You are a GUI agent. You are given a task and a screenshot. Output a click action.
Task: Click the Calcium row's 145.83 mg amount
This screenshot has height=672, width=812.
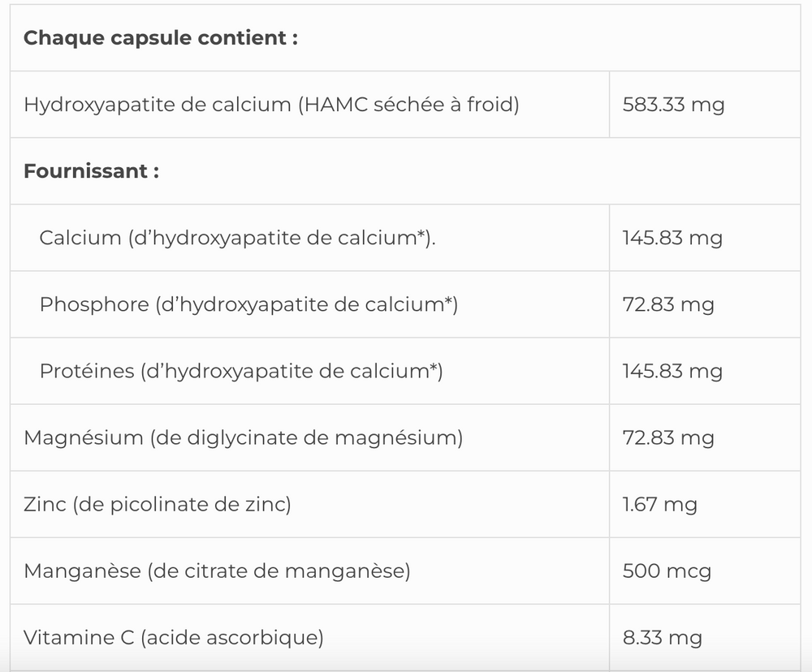click(x=672, y=238)
